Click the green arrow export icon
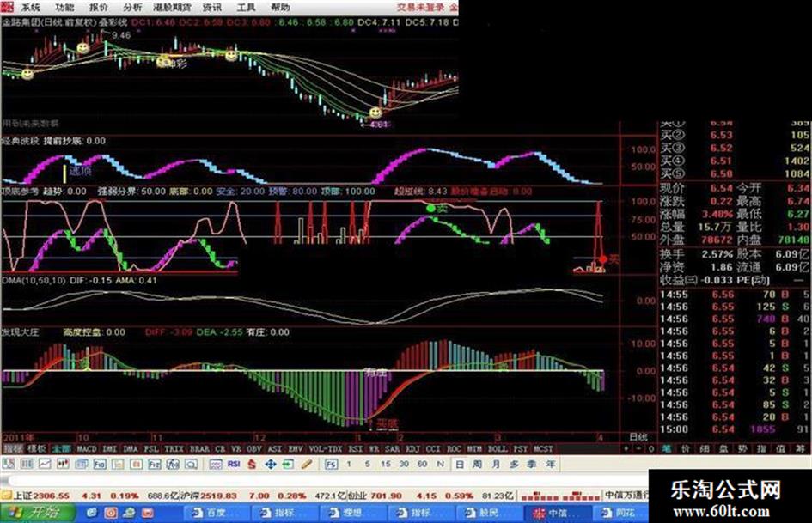This screenshot has width=812, height=523. click(288, 465)
